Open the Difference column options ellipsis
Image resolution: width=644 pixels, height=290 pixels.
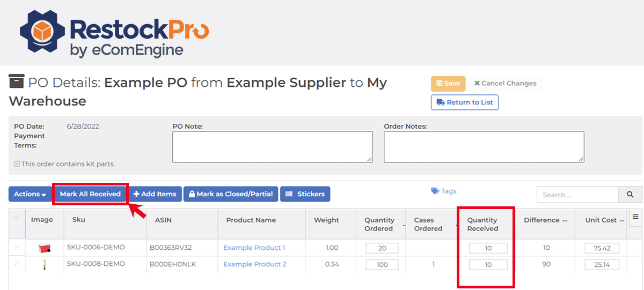pos(564,220)
